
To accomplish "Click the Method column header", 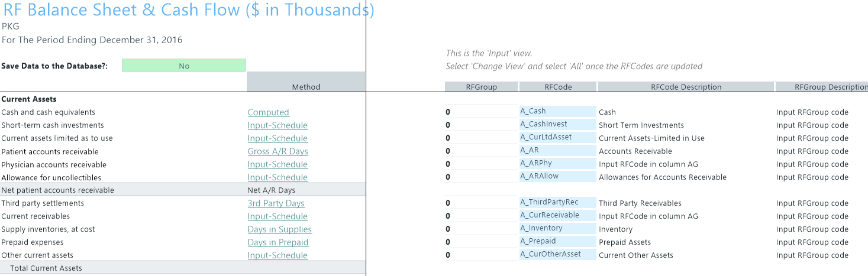I will tap(306, 87).
